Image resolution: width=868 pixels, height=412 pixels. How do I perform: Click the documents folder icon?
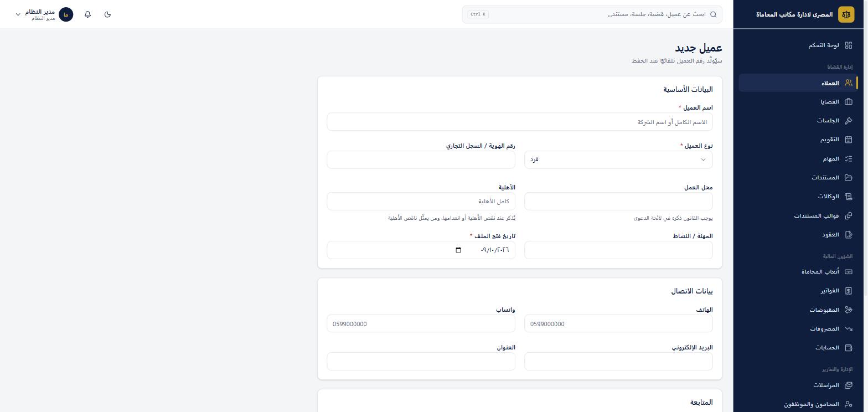849,178
